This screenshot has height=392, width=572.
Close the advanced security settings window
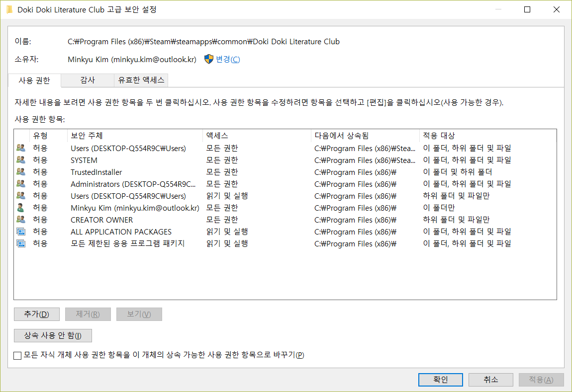(x=556, y=9)
